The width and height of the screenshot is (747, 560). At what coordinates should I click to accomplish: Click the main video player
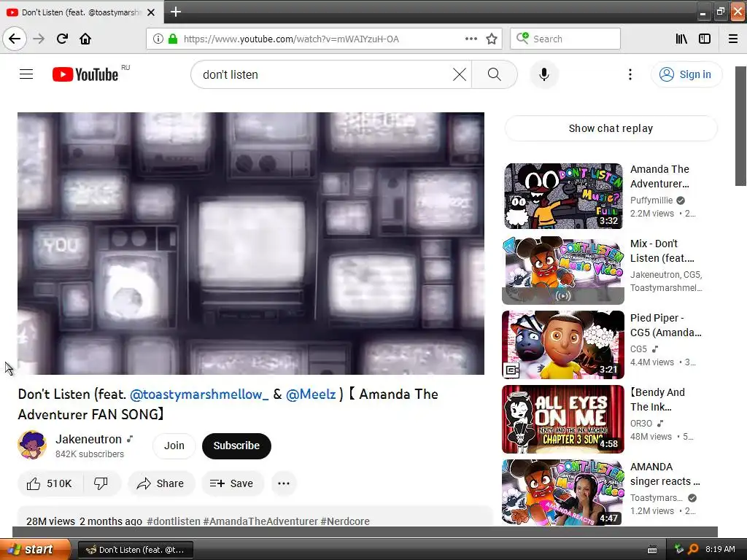[251, 244]
